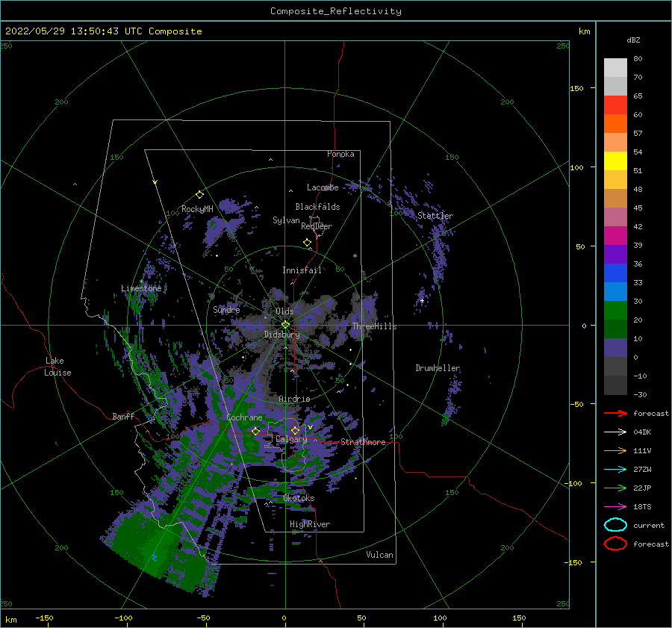Click the Sylvan label
Image resolution: width=672 pixels, height=628 pixels.
pyautogui.click(x=286, y=220)
